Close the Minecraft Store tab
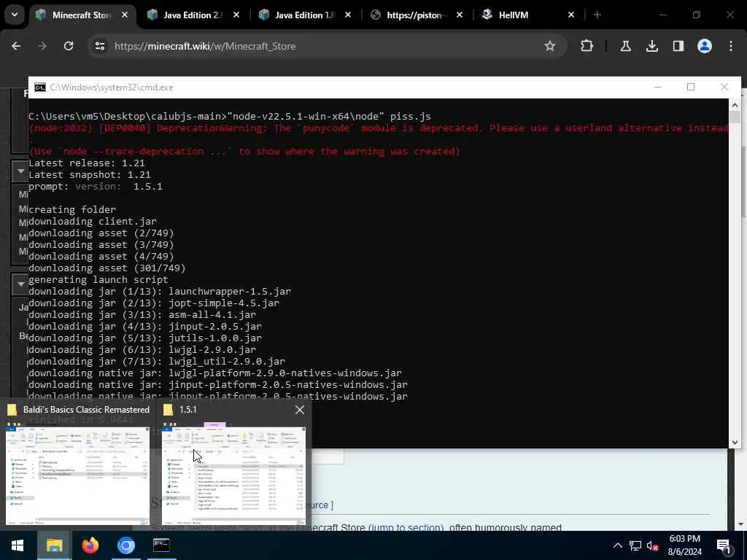Image resolution: width=747 pixels, height=560 pixels. pyautogui.click(x=124, y=15)
